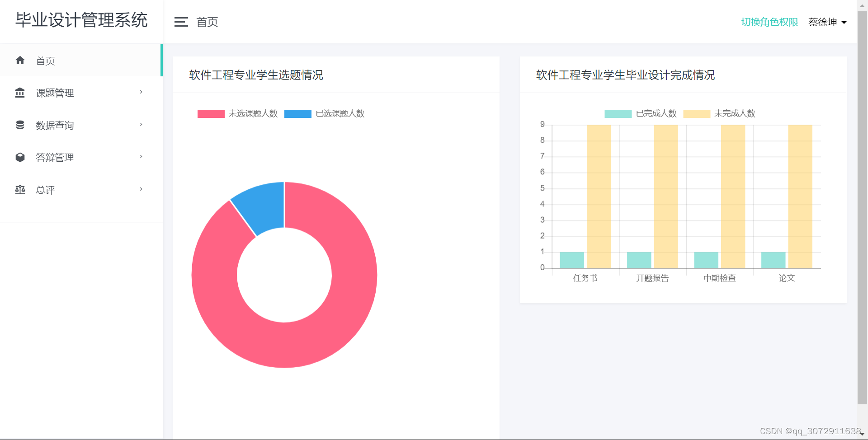The image size is (868, 440).
Task: Click the 切换角色权限 link
Action: (769, 22)
